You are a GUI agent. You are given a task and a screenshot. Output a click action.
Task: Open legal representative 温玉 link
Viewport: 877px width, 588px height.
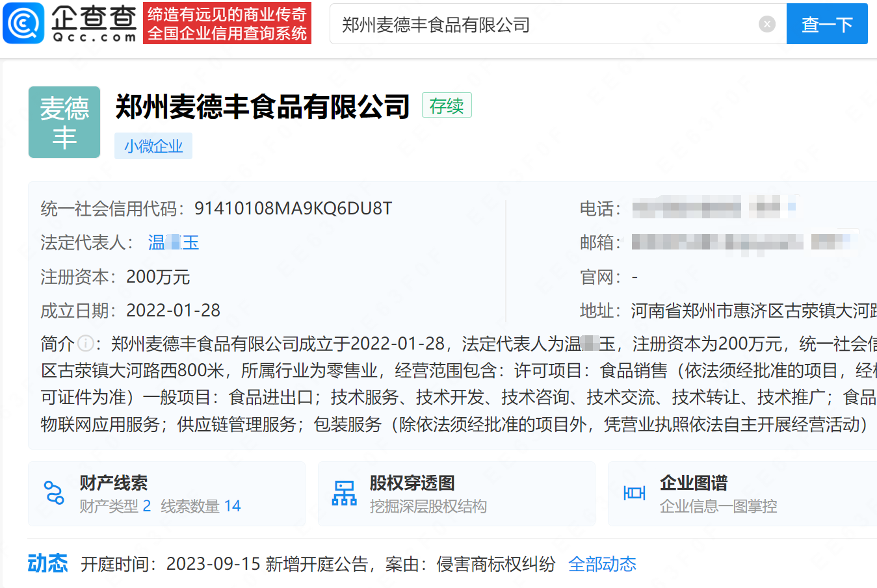pos(173,242)
